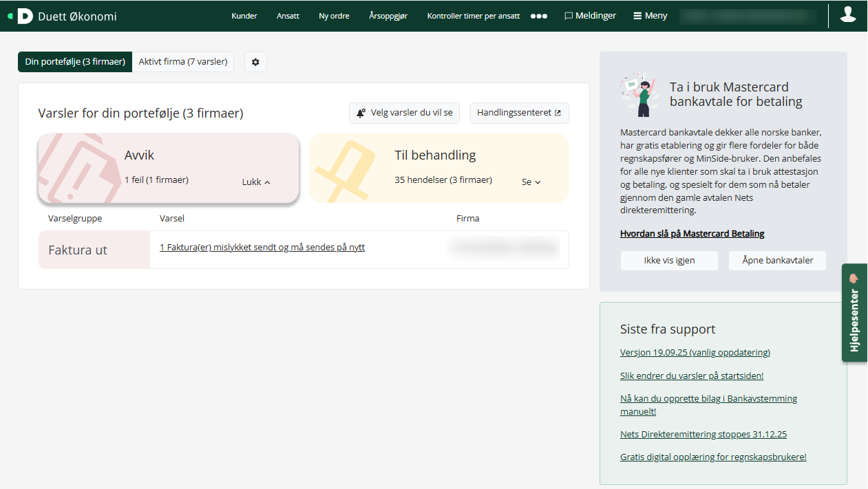
Task: Open the Avvik card heading
Action: coord(139,155)
